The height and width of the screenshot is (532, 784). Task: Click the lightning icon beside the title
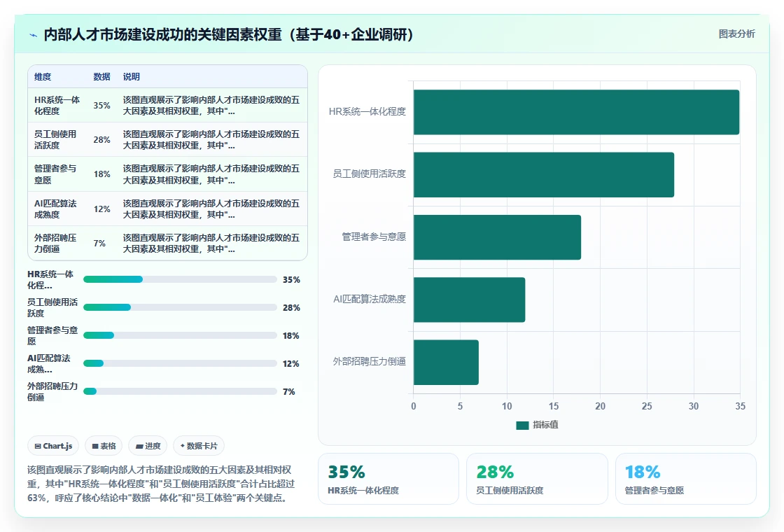(x=34, y=35)
